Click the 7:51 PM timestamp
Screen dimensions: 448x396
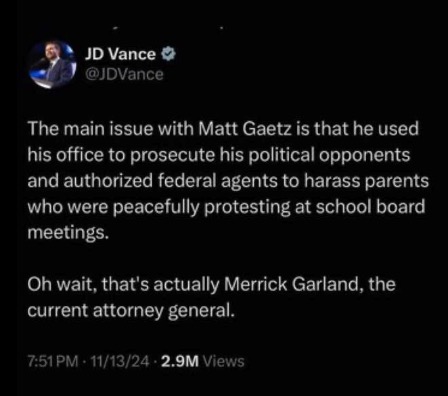53,361
